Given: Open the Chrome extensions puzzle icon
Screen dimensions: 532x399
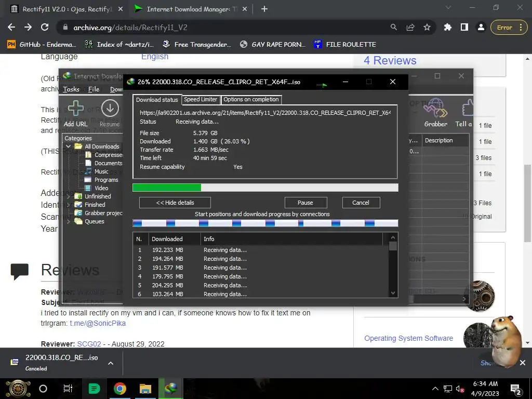Looking at the screenshot, I should (448, 28).
